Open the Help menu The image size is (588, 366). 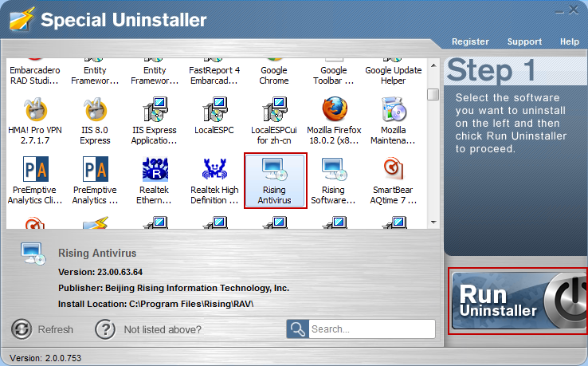pyautogui.click(x=569, y=41)
